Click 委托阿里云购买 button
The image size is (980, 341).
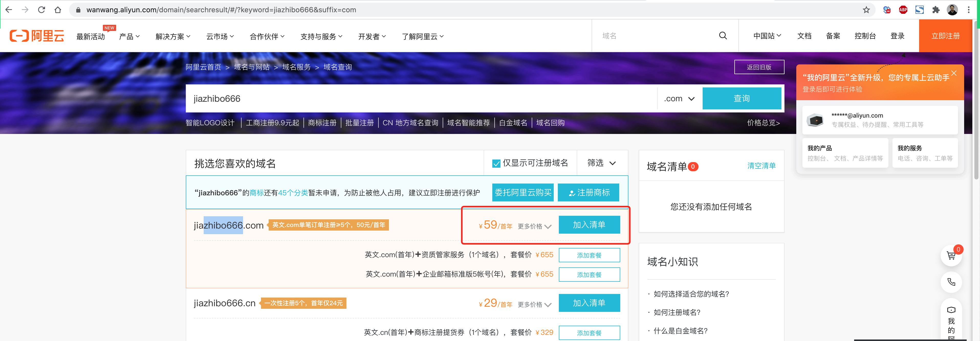pos(523,193)
